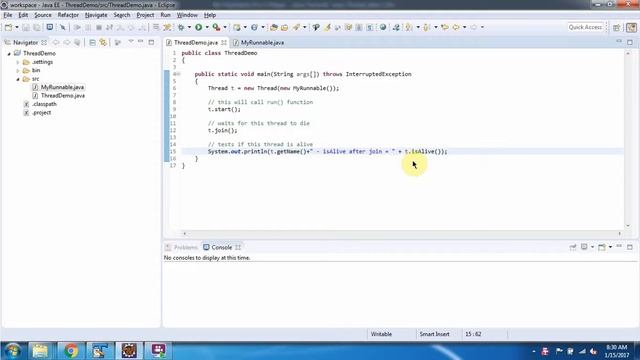The image size is (640, 360).
Task: Open the Debug dropdown arrow
Action: (189, 27)
